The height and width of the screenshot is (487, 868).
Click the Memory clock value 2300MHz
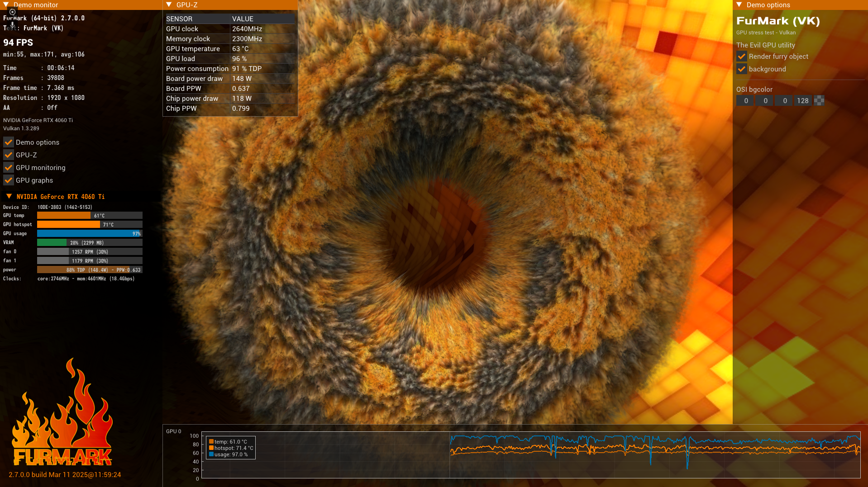pos(247,38)
